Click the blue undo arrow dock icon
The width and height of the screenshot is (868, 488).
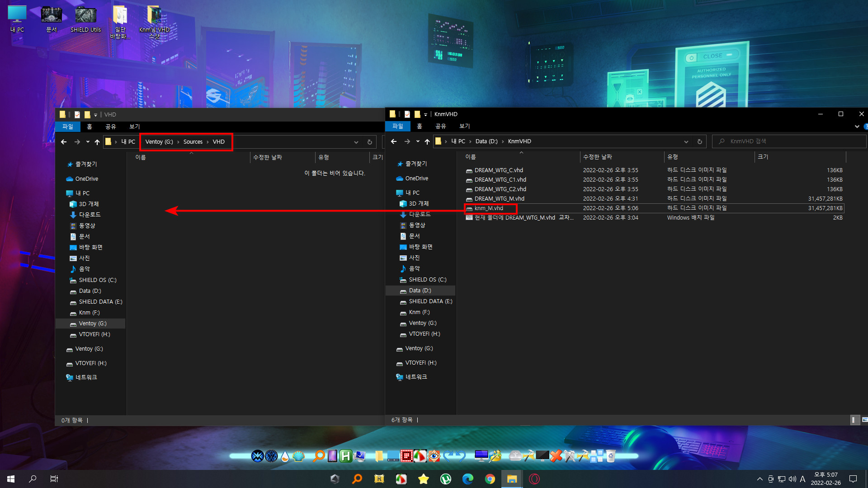coord(460,456)
